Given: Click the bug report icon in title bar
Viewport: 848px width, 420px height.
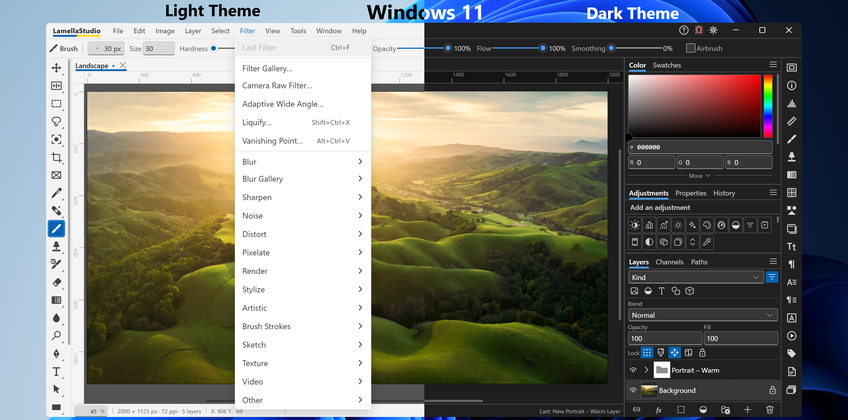Looking at the screenshot, I should point(699,30).
